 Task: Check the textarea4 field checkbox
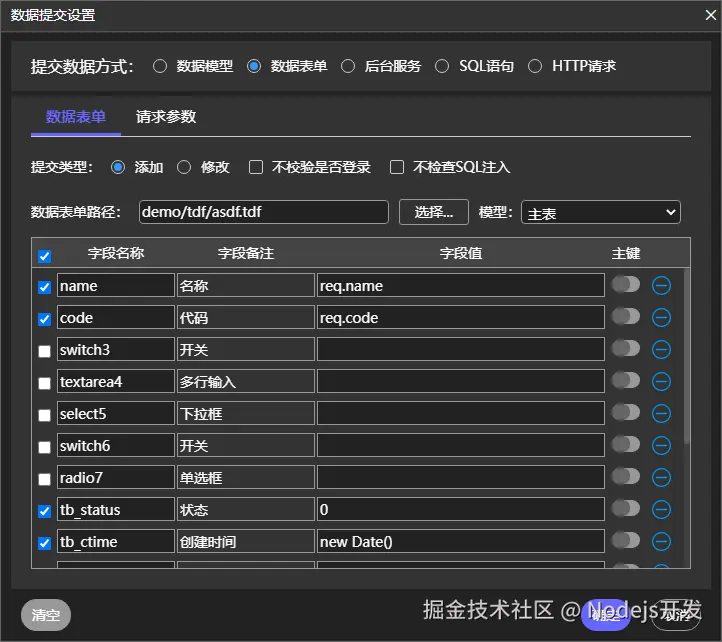(44, 383)
